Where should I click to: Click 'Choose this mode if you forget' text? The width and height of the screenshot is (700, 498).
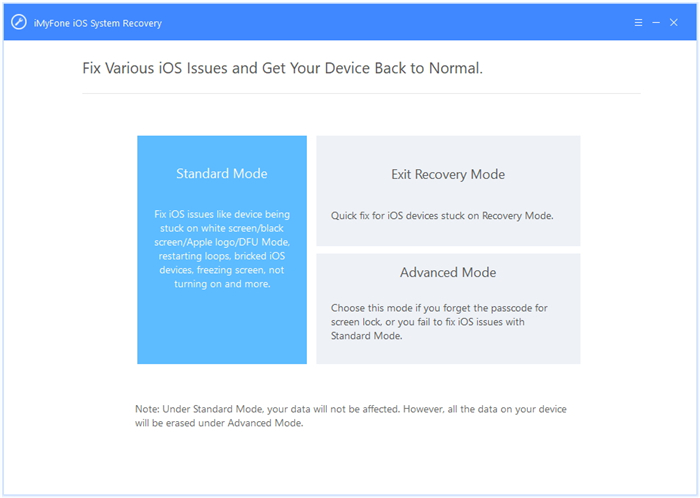[x=439, y=322]
